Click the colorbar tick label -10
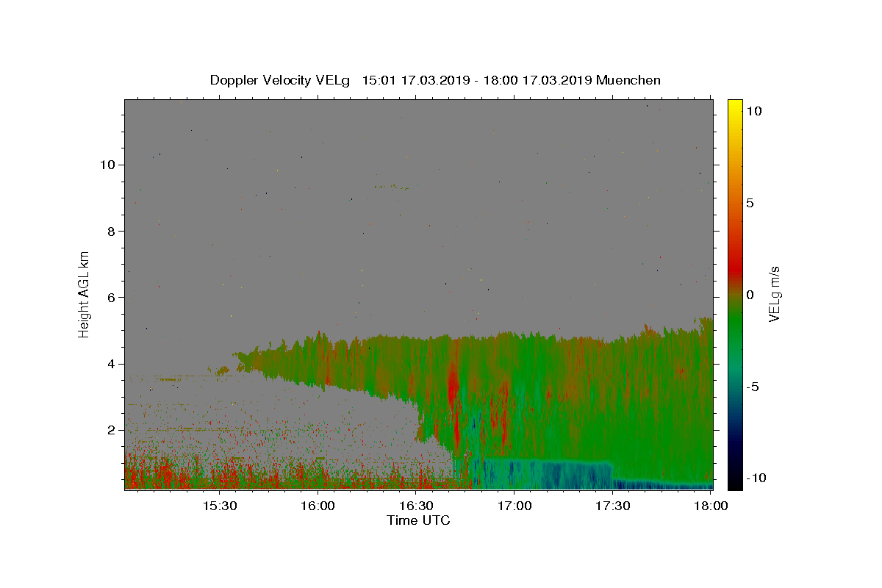Viewport: 882px width, 588px height. [x=756, y=478]
